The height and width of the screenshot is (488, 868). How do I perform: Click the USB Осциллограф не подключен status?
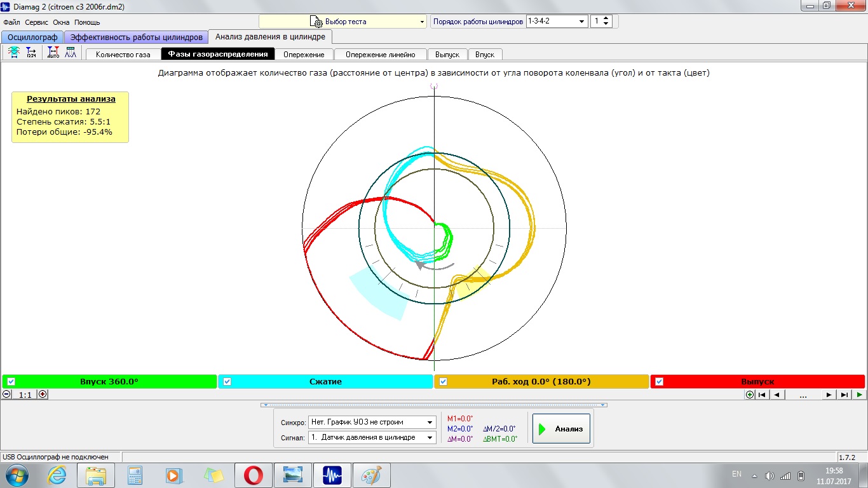(55, 457)
